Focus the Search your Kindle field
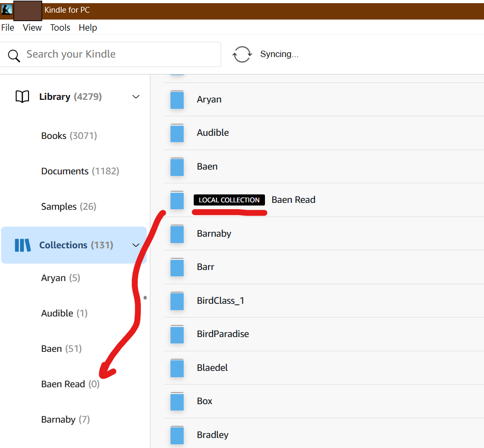Screen dimensions: 484x448 click(110, 54)
